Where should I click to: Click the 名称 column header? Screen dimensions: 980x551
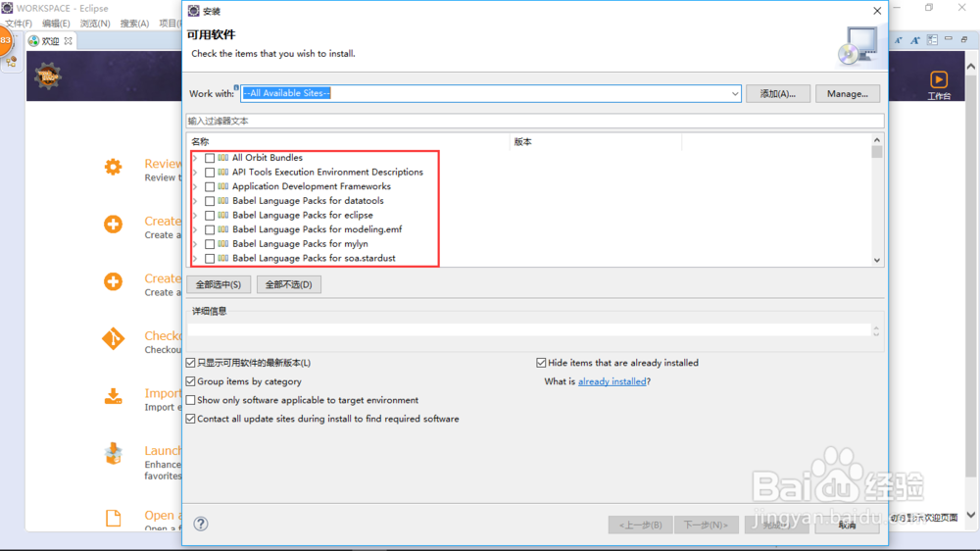coord(349,142)
